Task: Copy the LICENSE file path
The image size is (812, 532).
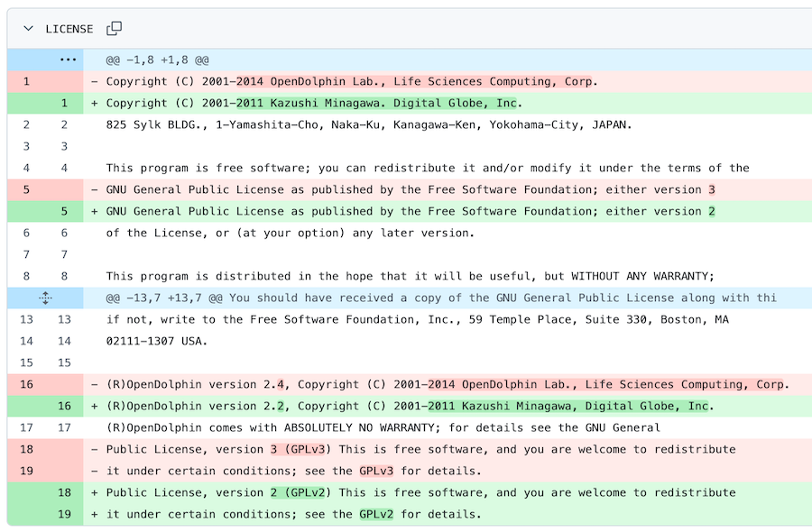Action: [x=114, y=29]
